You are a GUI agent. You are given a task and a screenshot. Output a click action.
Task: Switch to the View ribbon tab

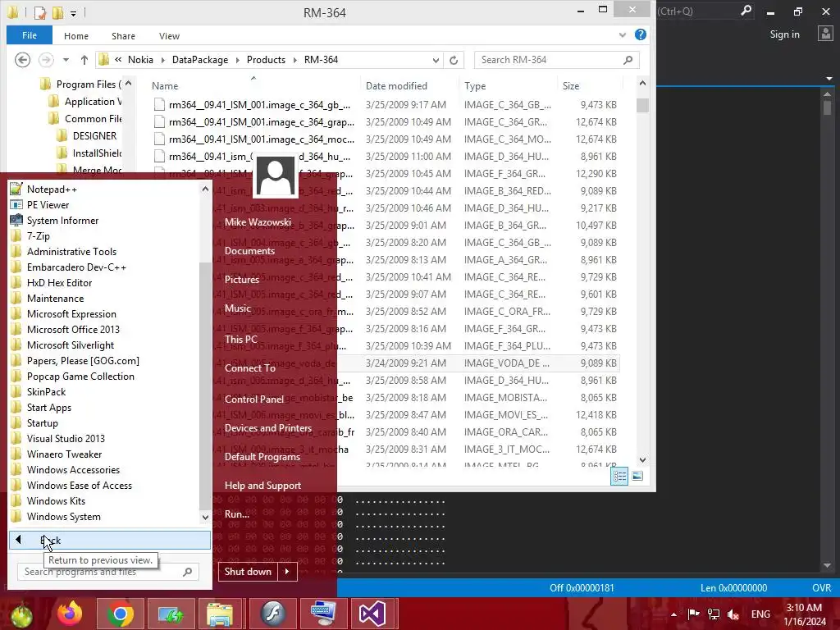(169, 36)
